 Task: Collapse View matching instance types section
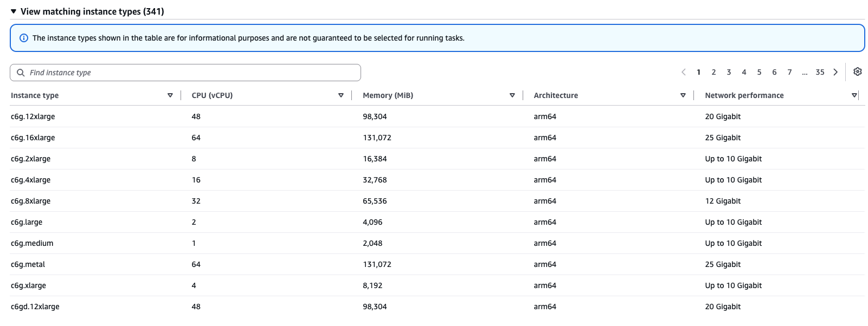point(14,11)
